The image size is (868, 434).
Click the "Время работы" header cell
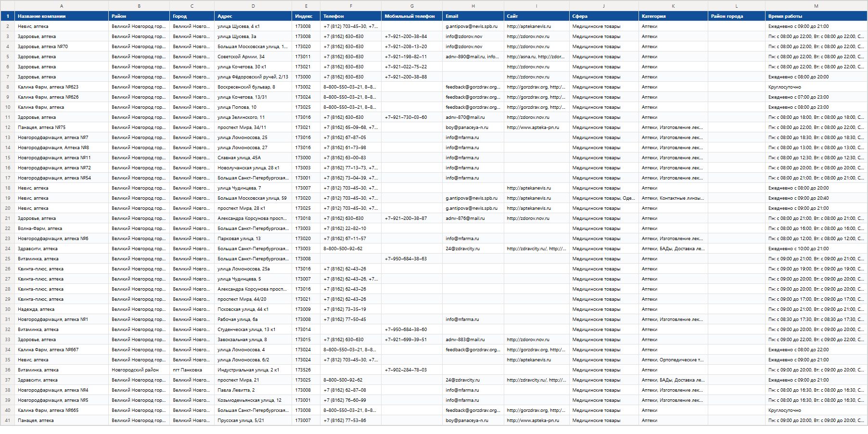(816, 16)
